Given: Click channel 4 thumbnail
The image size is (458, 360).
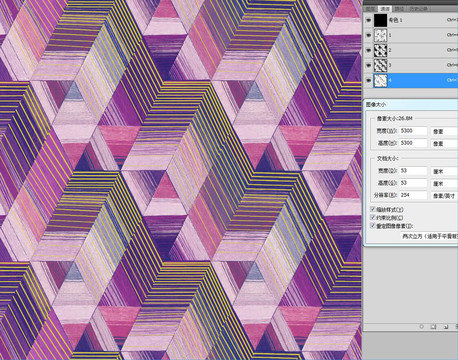Looking at the screenshot, I should [380, 80].
